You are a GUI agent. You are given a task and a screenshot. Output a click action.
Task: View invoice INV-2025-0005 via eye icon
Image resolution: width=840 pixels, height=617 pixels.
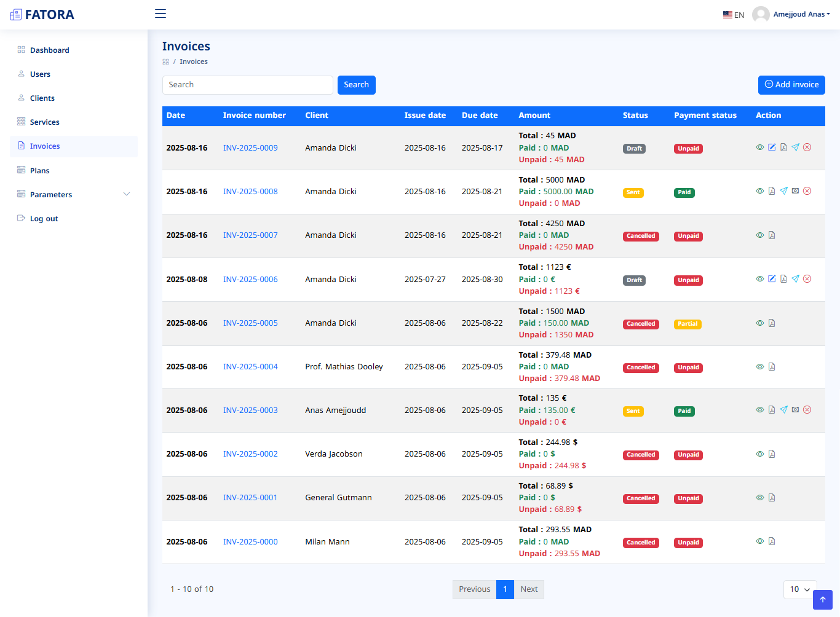[x=760, y=323]
